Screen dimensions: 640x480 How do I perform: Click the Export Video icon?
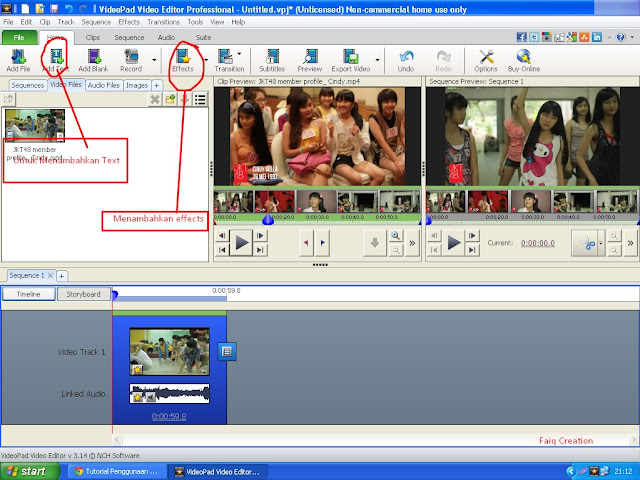[351, 60]
